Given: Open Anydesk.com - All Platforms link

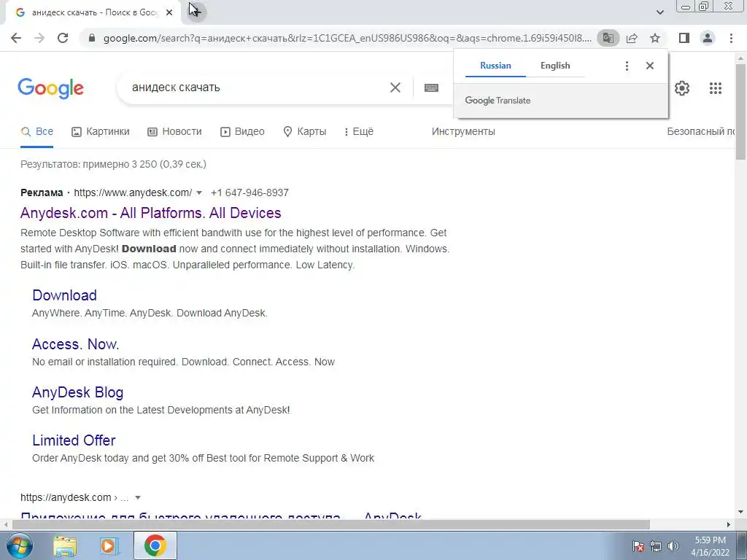Looking at the screenshot, I should click(x=150, y=213).
